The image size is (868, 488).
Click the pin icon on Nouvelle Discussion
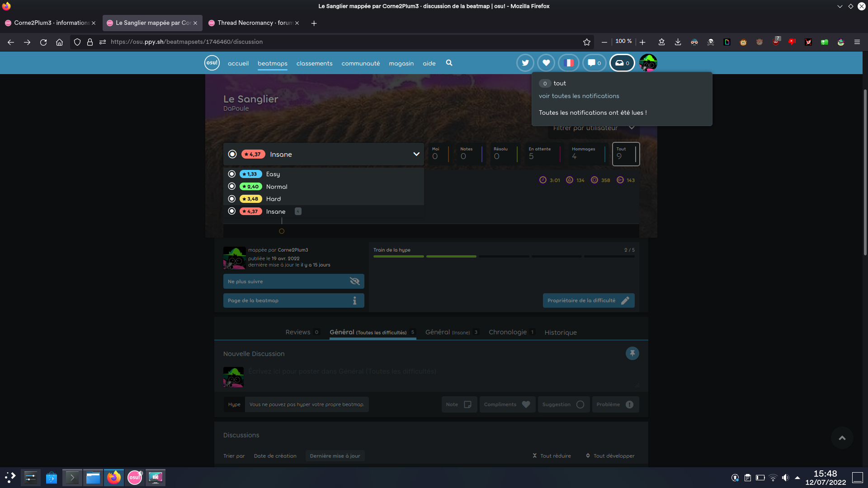pos(632,353)
